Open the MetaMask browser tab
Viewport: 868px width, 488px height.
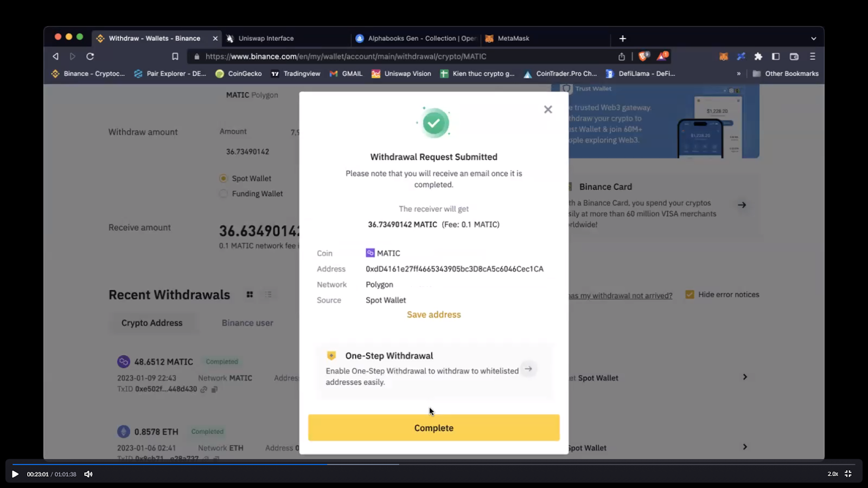tap(546, 38)
